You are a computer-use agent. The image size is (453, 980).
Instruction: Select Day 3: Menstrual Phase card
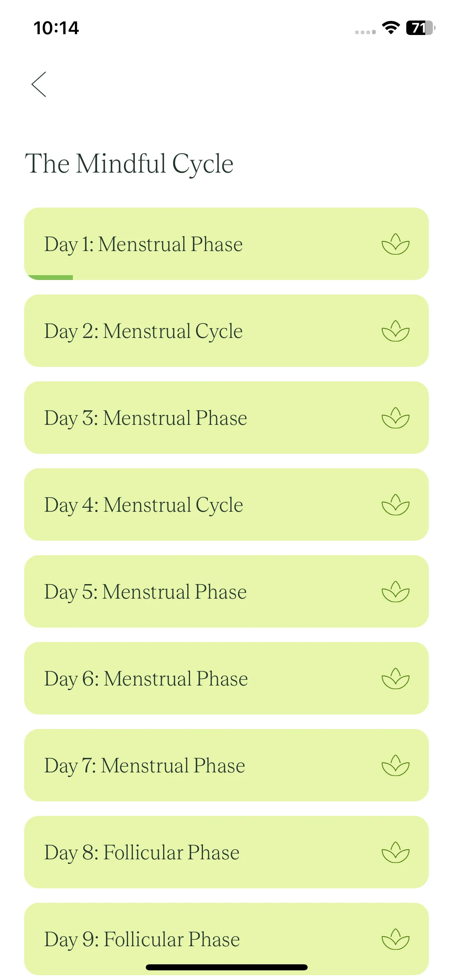226,418
